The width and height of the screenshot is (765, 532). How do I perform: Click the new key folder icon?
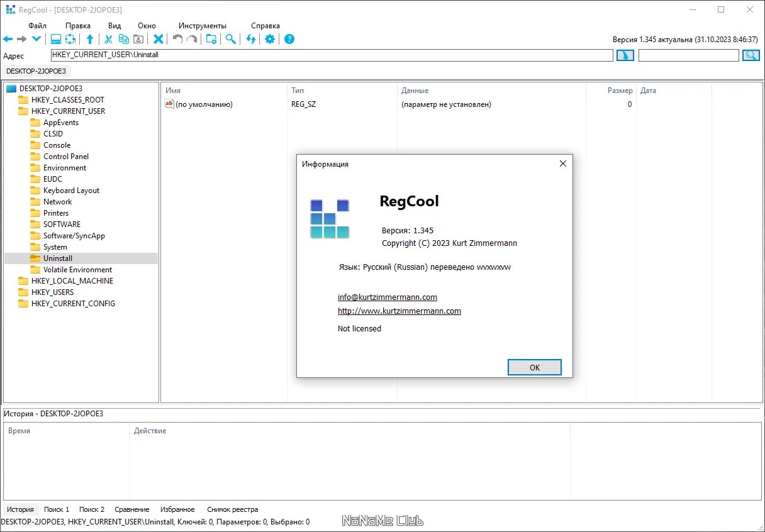click(x=211, y=39)
